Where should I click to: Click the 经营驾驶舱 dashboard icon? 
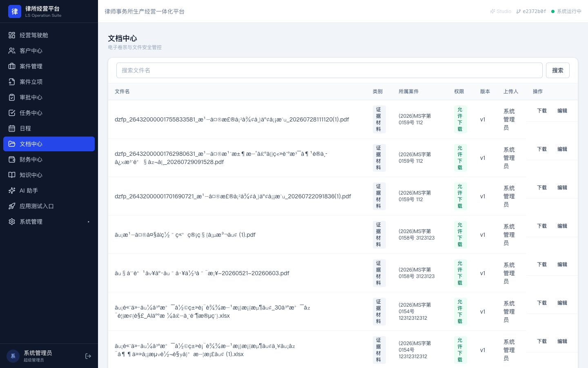(12, 35)
